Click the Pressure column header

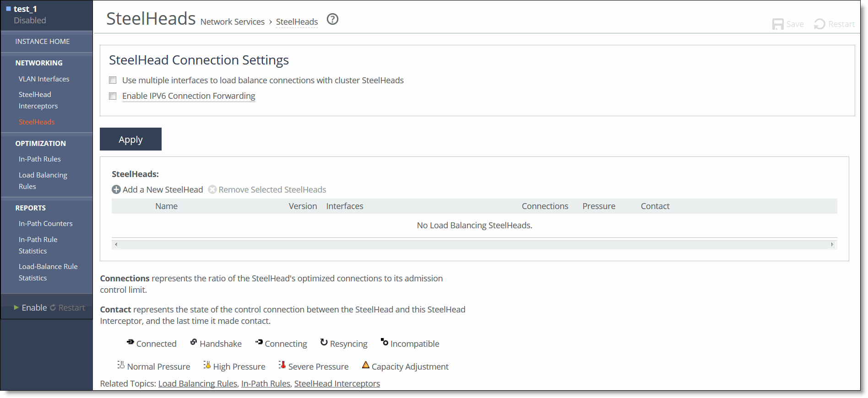point(599,206)
